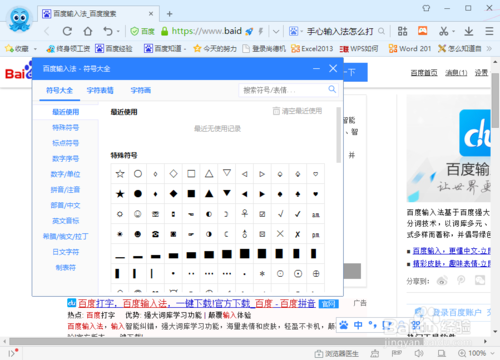Close the 符号大全 dialog
Screen dimensions: 500x360
point(333,69)
